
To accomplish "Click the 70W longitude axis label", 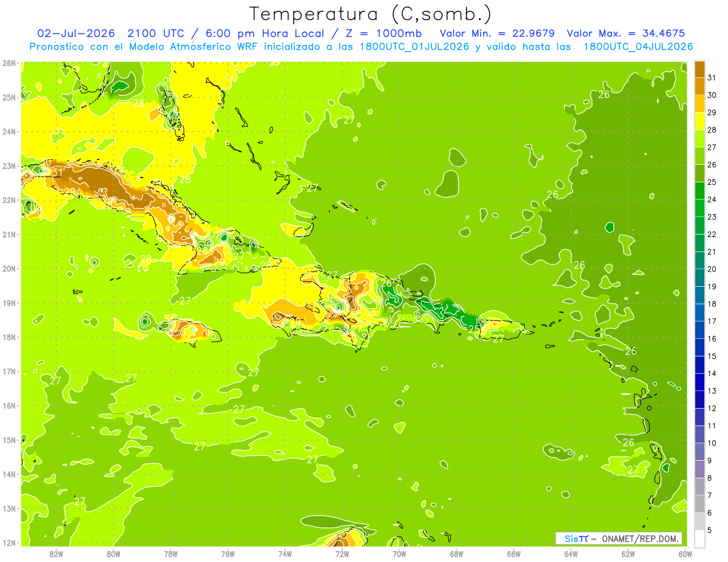I will point(399,554).
